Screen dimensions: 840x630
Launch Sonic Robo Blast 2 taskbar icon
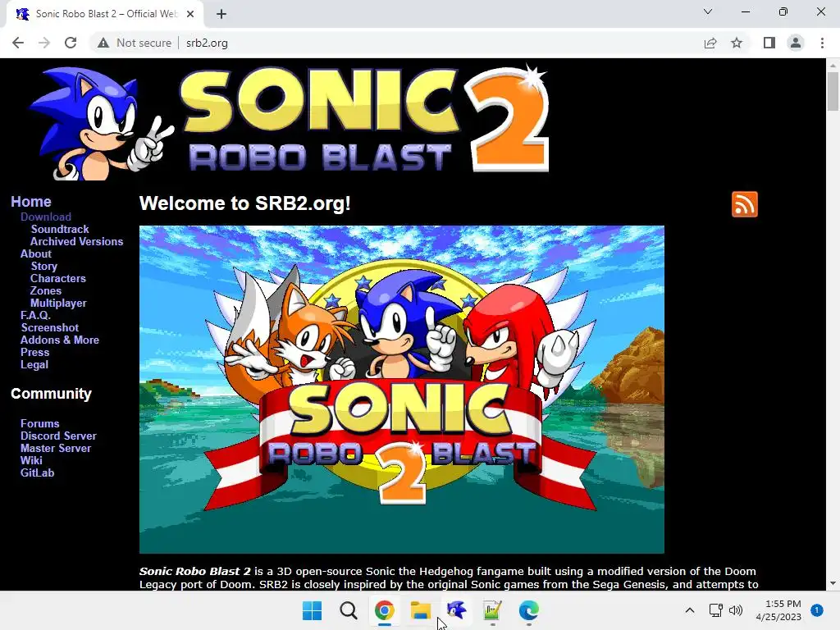pos(456,610)
